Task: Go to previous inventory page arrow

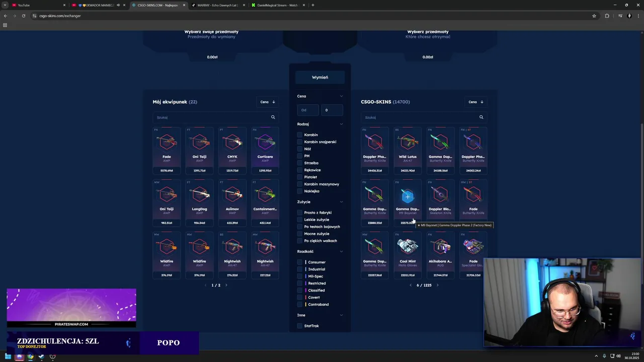Action: click(x=205, y=285)
